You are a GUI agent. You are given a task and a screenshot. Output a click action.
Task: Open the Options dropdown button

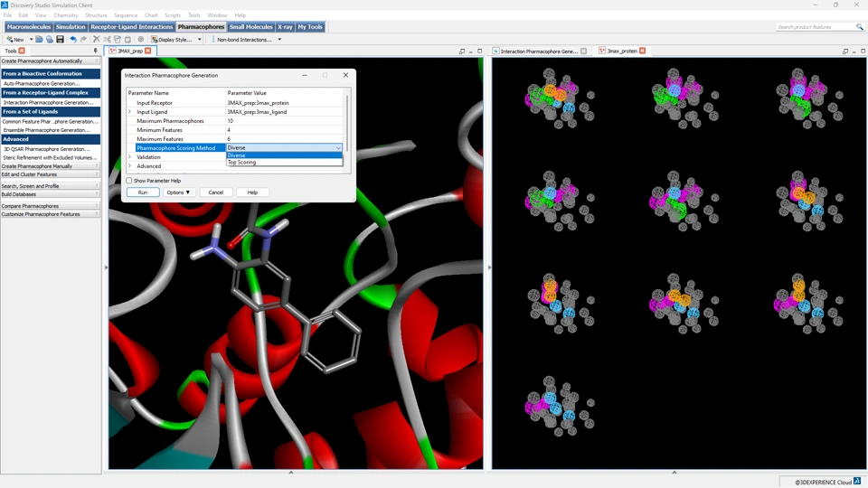(x=178, y=192)
